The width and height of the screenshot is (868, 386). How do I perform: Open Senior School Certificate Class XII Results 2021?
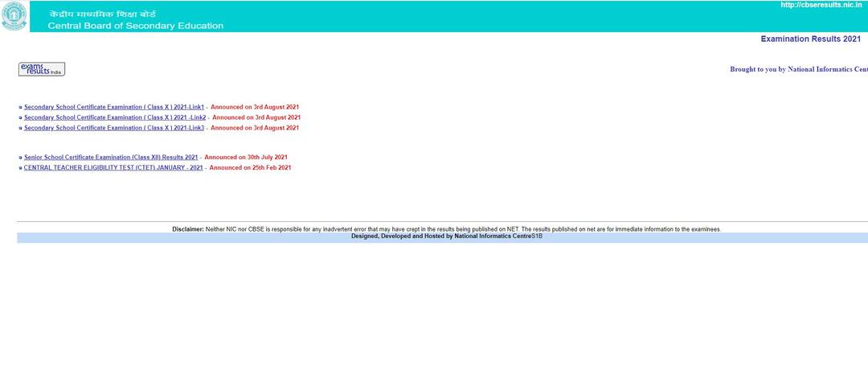[110, 158]
